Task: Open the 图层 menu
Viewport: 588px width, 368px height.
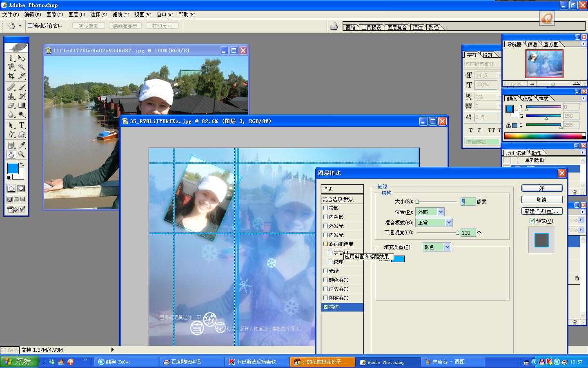Action: (x=76, y=15)
